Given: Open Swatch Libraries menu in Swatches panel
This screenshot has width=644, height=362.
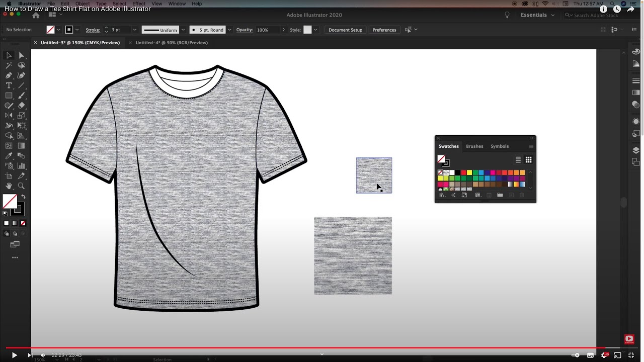Looking at the screenshot, I should 442,195.
